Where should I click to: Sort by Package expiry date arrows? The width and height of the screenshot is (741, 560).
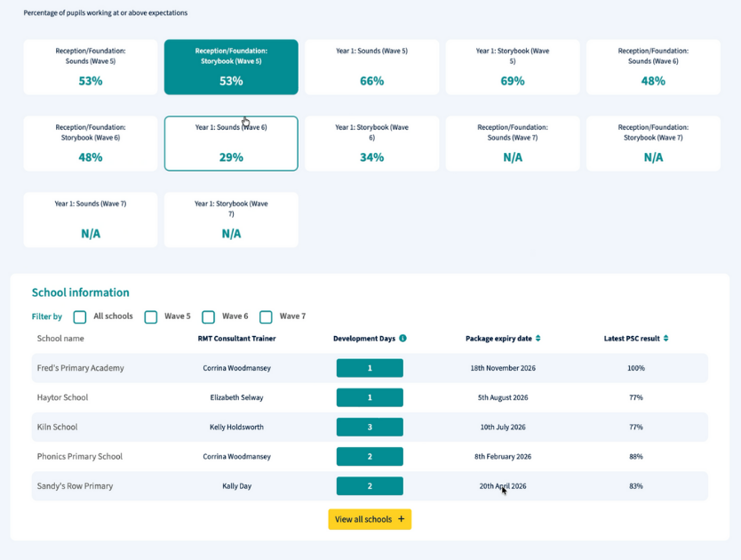538,339
